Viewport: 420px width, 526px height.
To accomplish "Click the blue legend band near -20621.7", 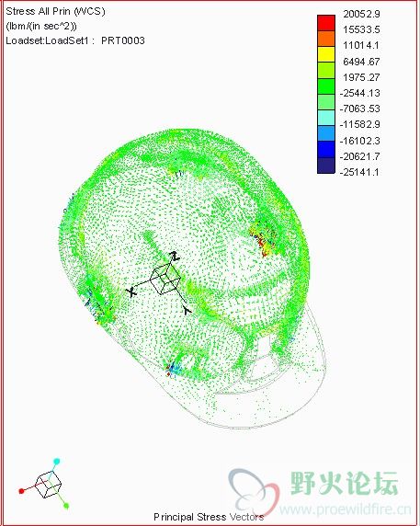I will 326,149.
